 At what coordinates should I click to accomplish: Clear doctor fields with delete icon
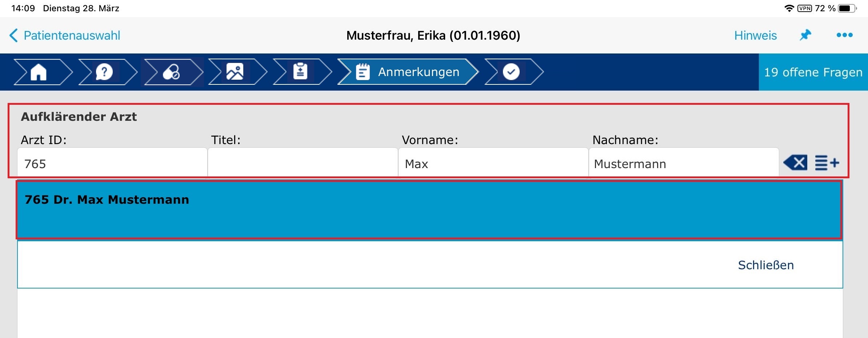click(x=795, y=163)
